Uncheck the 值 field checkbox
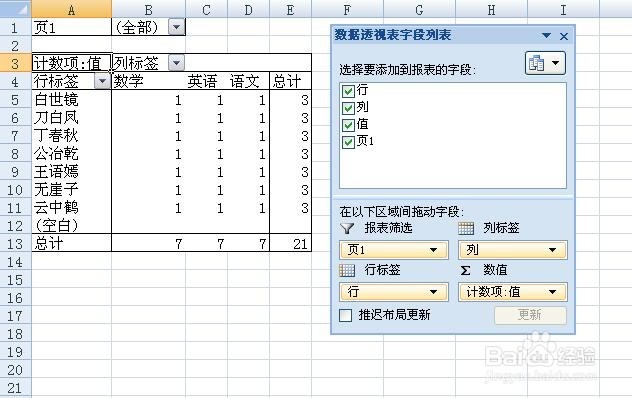This screenshot has height=398, width=632. (348, 125)
